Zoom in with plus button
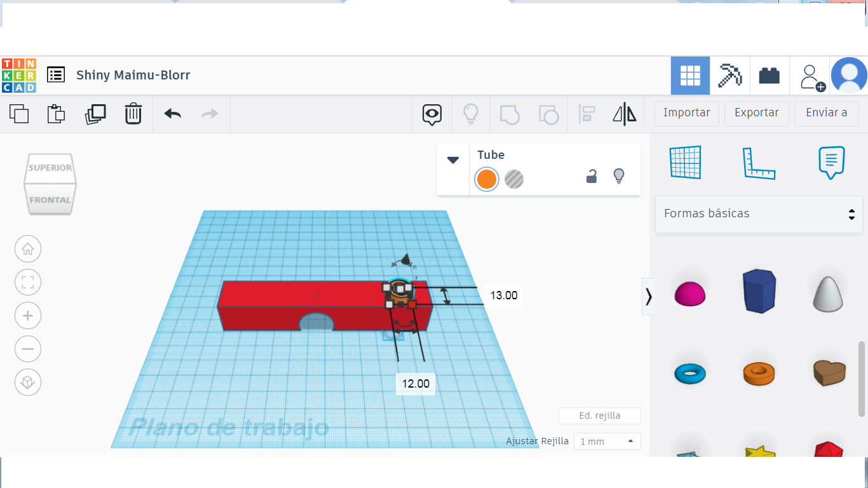Viewport: 868px width, 488px height. tap(28, 316)
